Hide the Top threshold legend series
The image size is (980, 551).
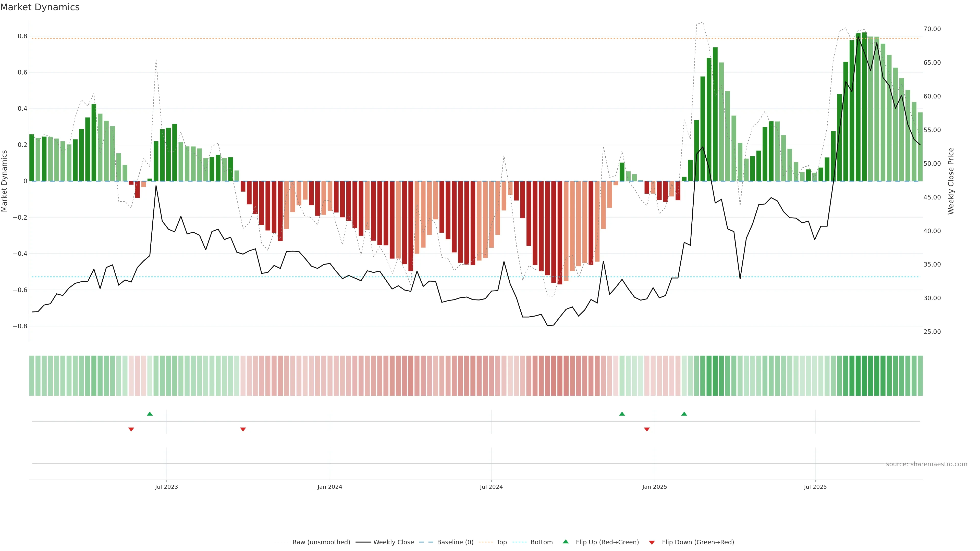[x=501, y=542]
